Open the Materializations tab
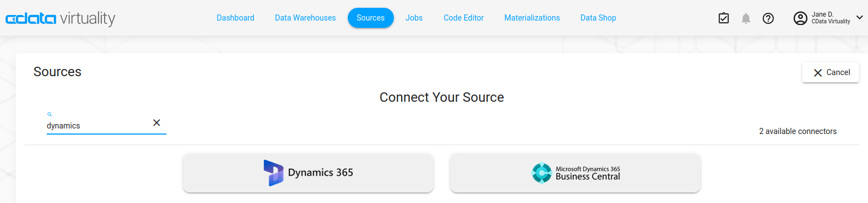The image size is (868, 203). (x=532, y=18)
